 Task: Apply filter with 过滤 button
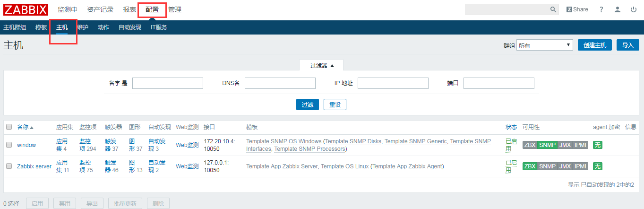point(308,104)
